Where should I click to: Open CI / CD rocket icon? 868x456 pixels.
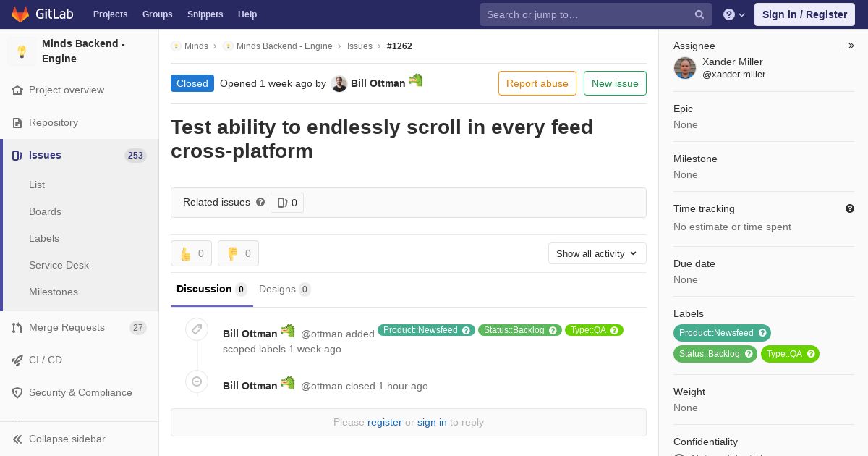click(17, 360)
